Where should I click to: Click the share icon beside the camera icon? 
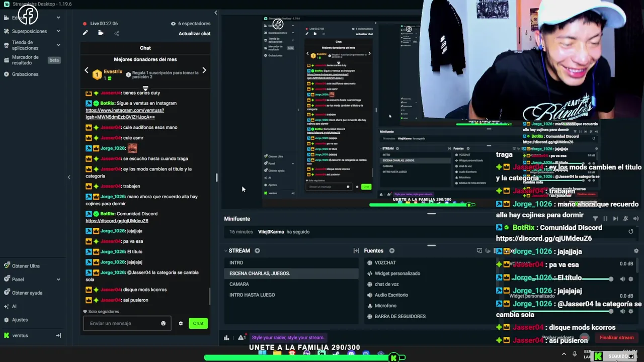pyautogui.click(x=116, y=33)
